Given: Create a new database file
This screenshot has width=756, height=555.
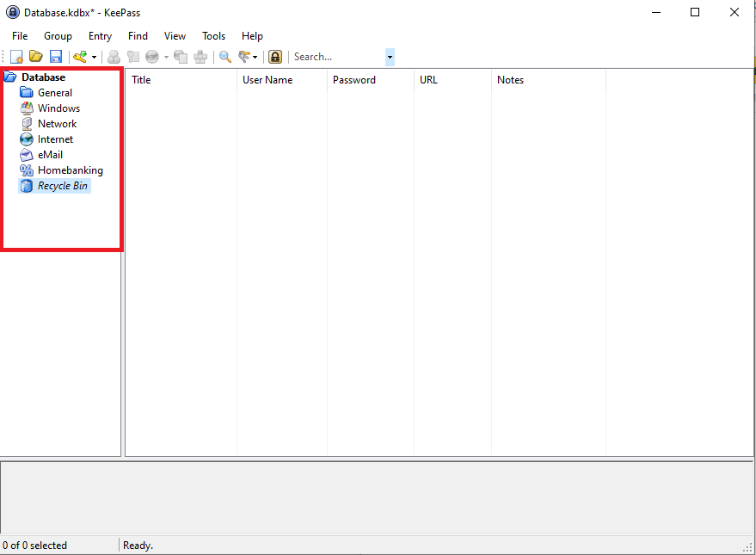Looking at the screenshot, I should pyautogui.click(x=16, y=56).
